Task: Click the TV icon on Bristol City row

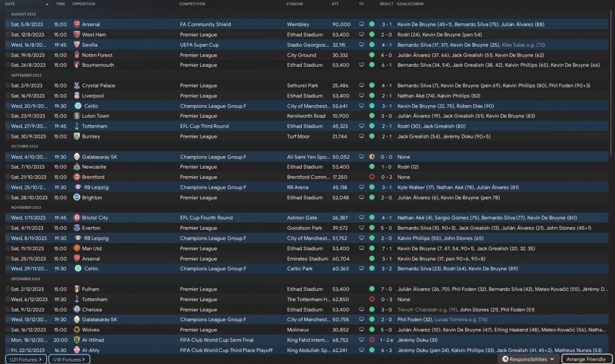Action: [362, 218]
